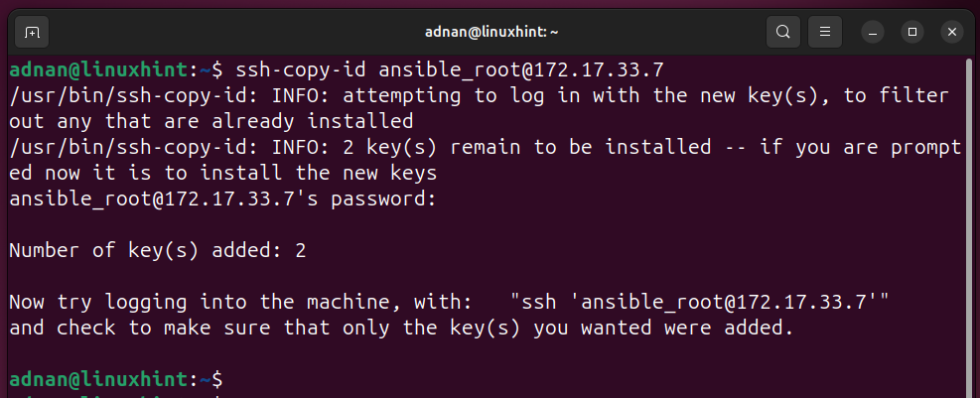This screenshot has height=398, width=980.
Task: Maximize the terminal window
Action: point(912,32)
